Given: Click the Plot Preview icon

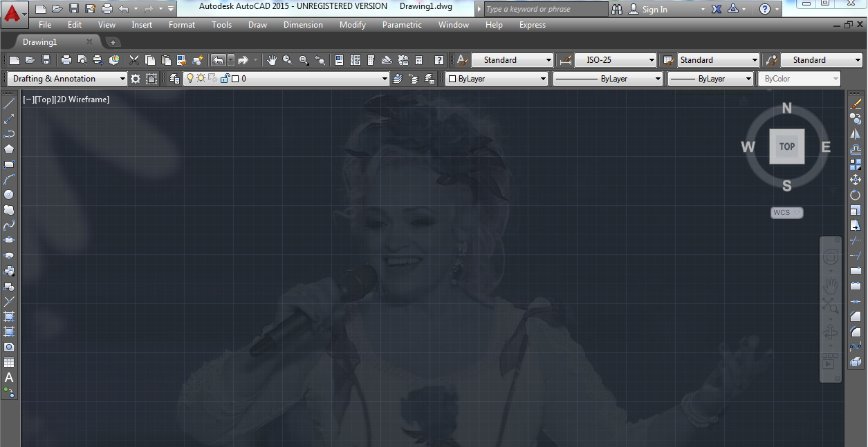Looking at the screenshot, I should (82, 60).
